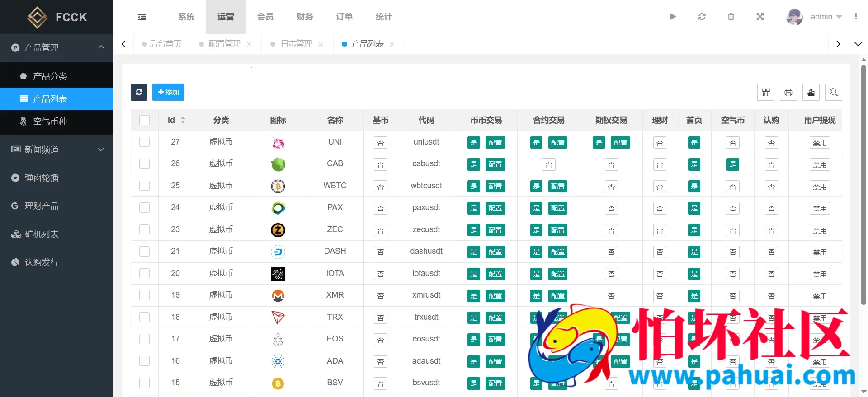The width and height of the screenshot is (868, 397).
Task: Open 弹窗轮播 in the sidebar
Action: 57,178
